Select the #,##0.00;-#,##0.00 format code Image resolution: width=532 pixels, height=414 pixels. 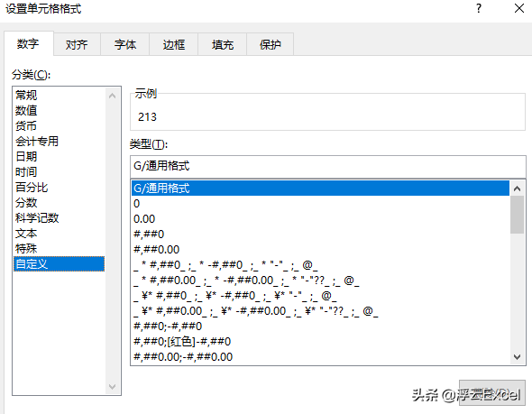click(x=320, y=356)
